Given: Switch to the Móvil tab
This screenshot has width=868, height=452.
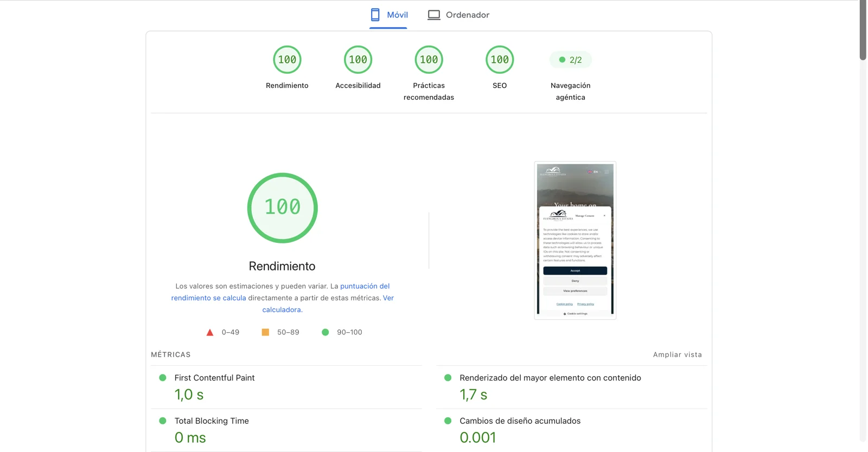Looking at the screenshot, I should coord(388,15).
